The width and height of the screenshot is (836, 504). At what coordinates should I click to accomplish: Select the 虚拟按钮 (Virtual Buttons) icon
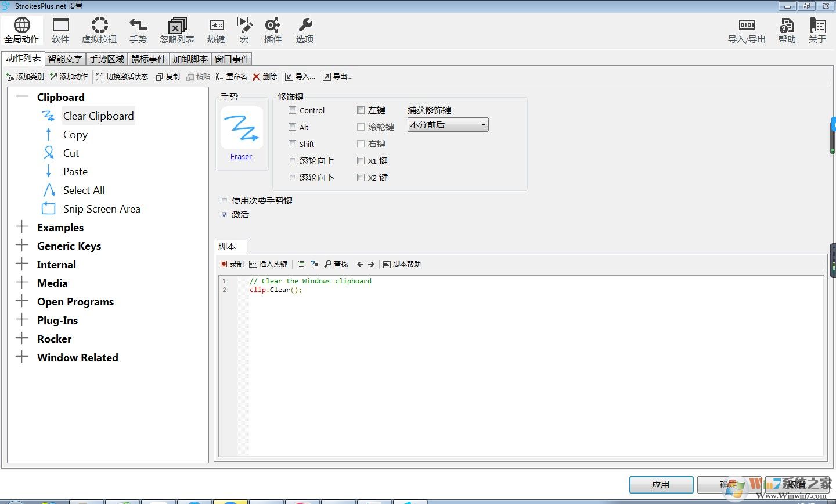pos(99,30)
